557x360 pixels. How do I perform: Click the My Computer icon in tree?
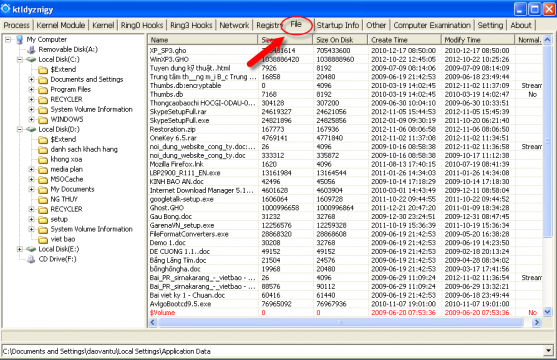[x=20, y=39]
